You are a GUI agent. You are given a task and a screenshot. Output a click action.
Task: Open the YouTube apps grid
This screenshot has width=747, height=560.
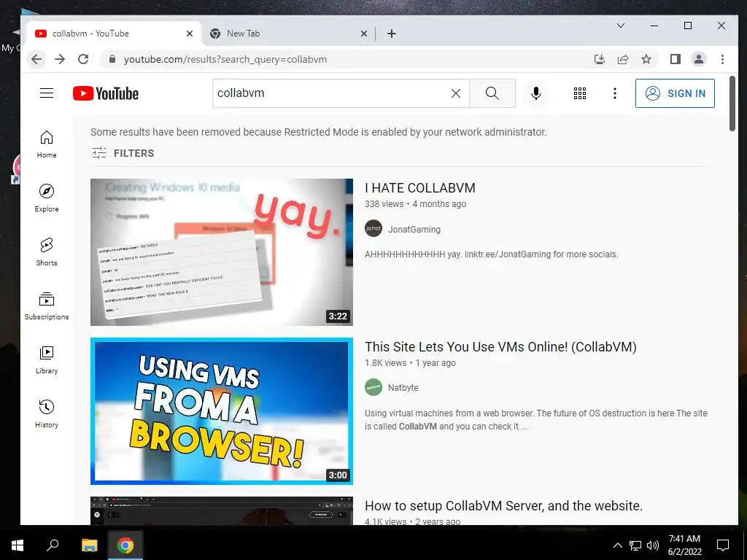click(580, 93)
